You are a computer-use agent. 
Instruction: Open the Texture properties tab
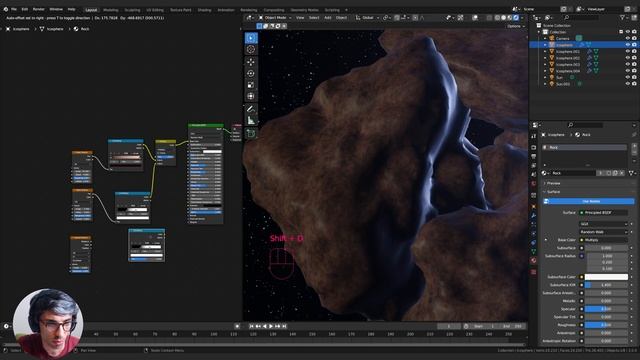[533, 272]
